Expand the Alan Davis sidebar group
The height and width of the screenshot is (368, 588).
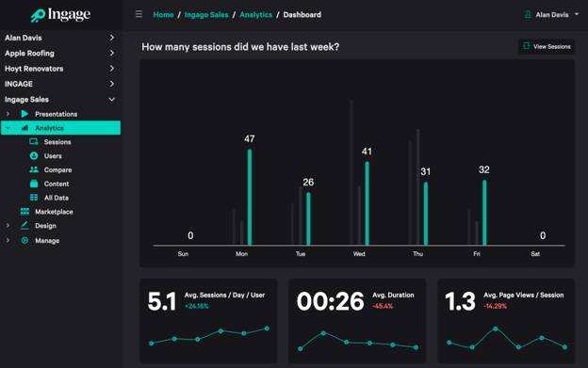pos(60,38)
